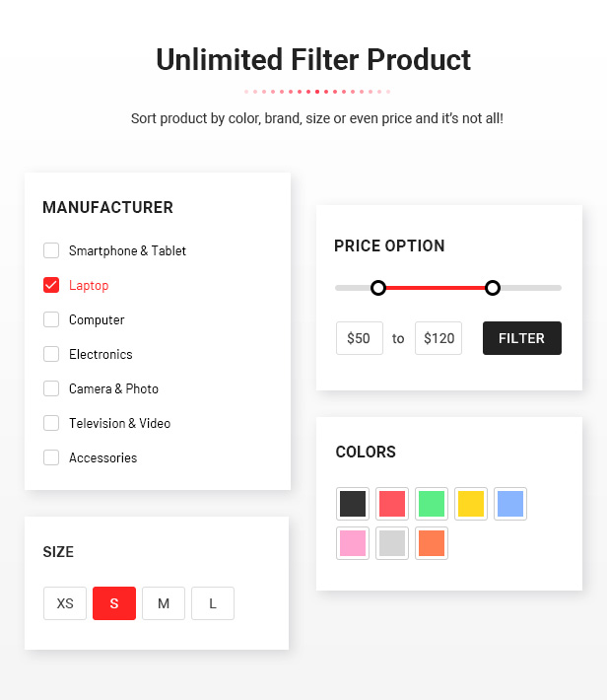Choose size L
This screenshot has height=700, width=607.
[x=213, y=603]
